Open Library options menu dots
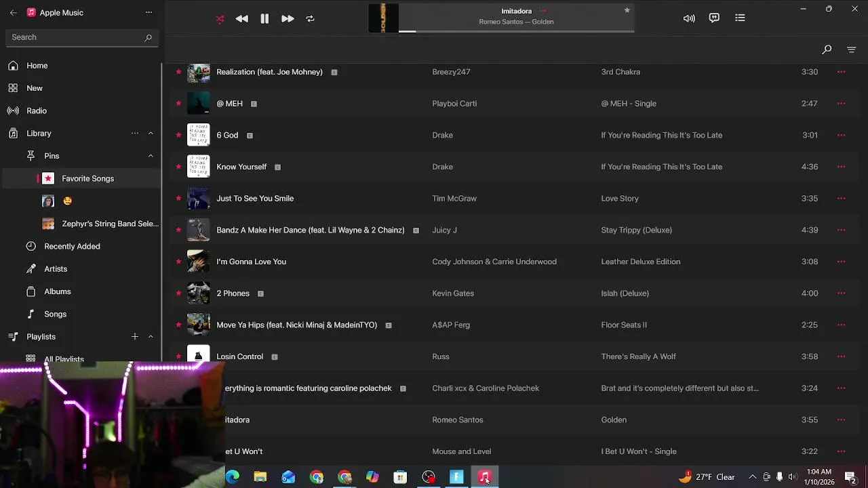868x488 pixels. [x=134, y=134]
